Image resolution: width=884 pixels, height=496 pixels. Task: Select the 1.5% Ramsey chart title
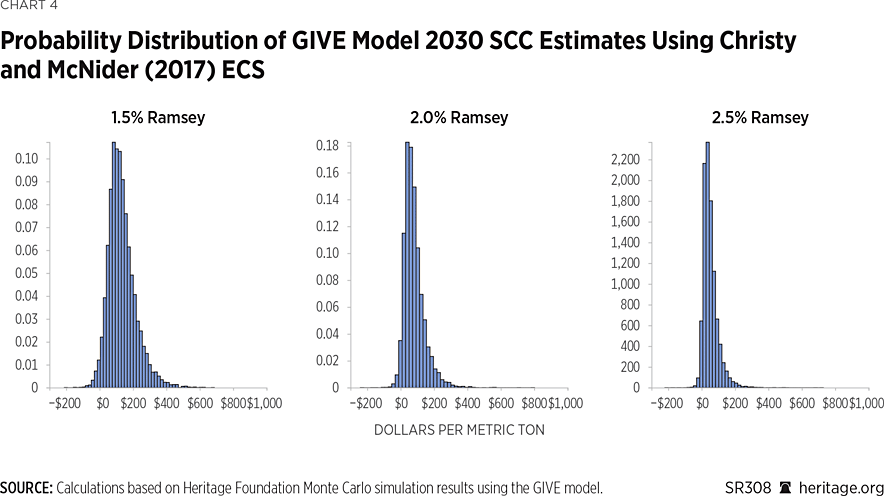[x=158, y=117]
